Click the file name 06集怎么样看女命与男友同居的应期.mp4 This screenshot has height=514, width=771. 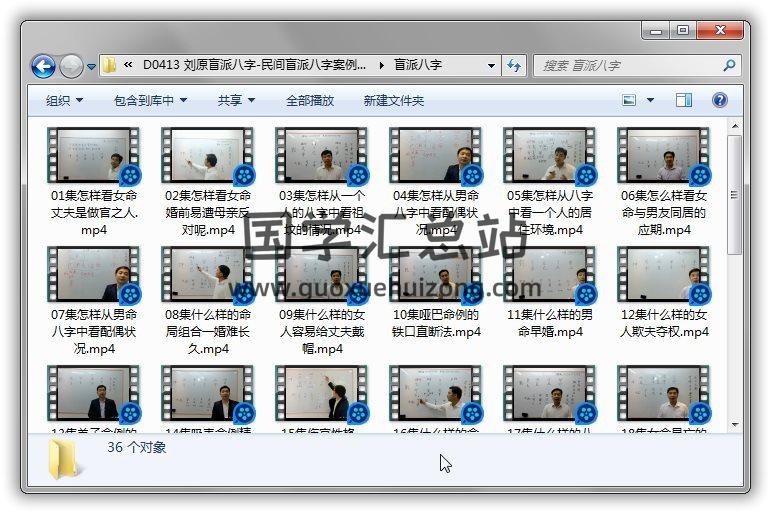click(664, 212)
